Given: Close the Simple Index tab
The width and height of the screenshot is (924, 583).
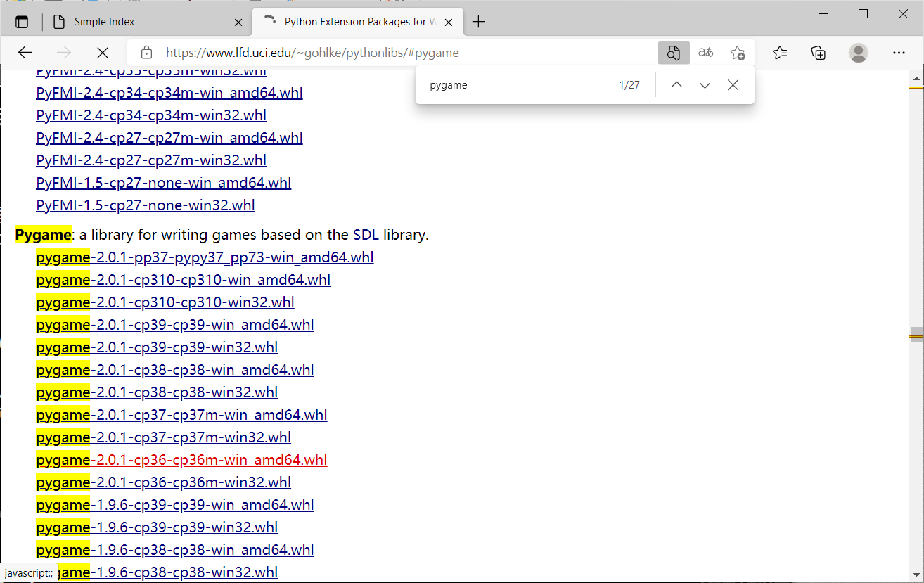Looking at the screenshot, I should click(238, 22).
